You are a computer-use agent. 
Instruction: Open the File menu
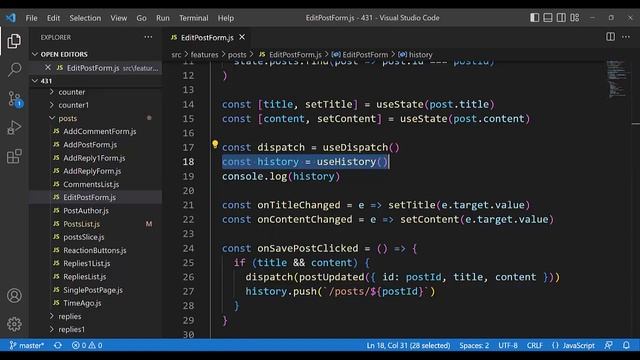coord(31,18)
